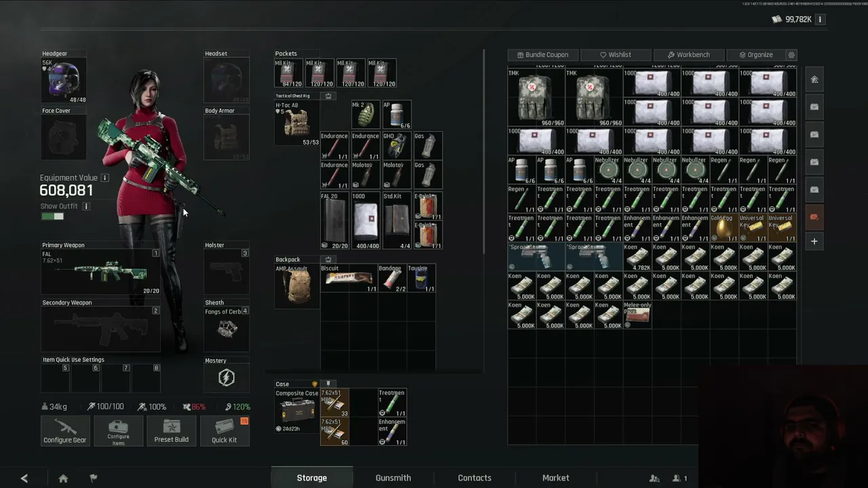Screen dimensions: 868x488
Task: Select the Melee-only Pass in storage
Action: (x=638, y=315)
